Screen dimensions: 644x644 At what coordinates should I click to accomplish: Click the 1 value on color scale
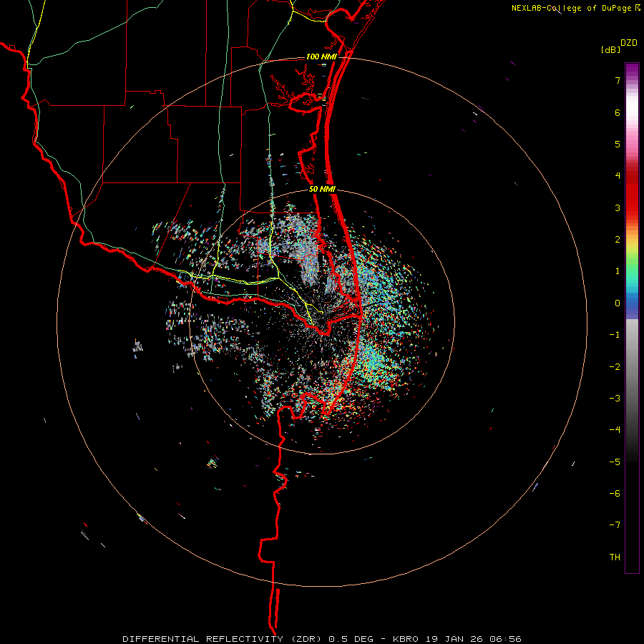(618, 271)
